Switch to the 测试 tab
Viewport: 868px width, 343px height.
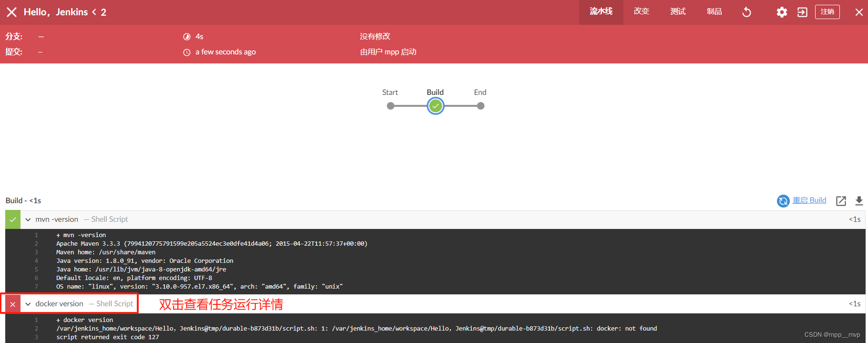[678, 11]
